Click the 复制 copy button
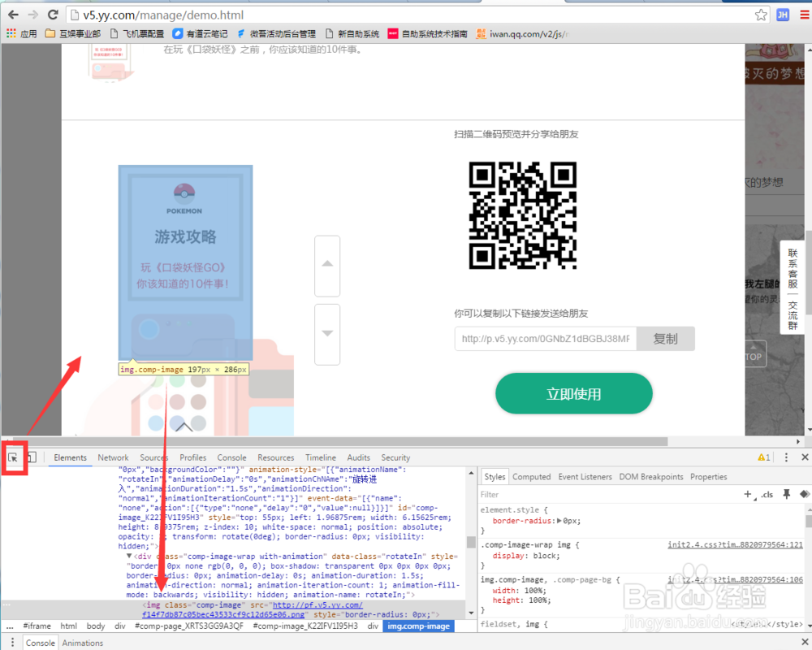812x650 pixels. click(x=666, y=339)
